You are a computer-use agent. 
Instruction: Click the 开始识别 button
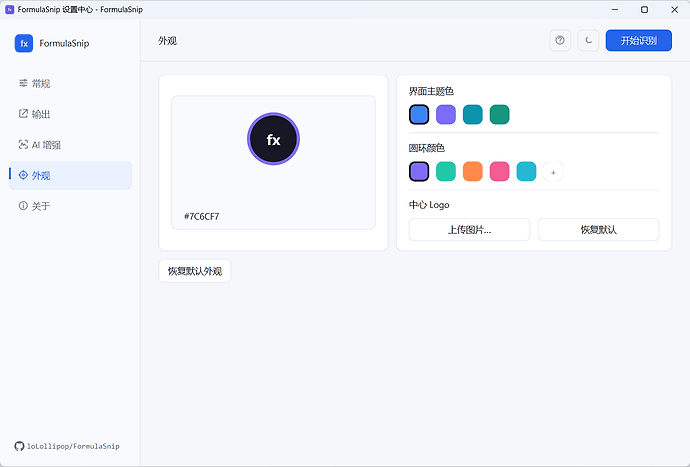click(639, 40)
